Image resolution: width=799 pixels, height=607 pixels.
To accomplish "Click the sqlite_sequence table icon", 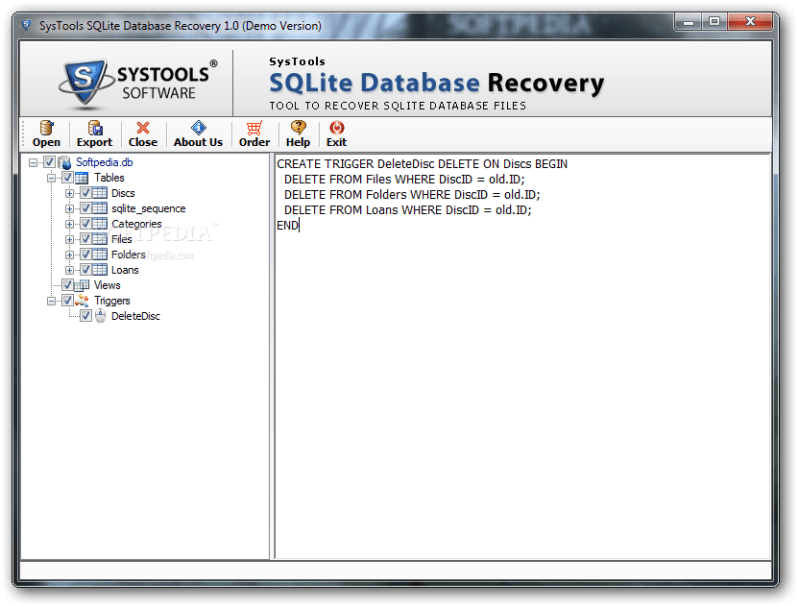I will click(x=99, y=208).
